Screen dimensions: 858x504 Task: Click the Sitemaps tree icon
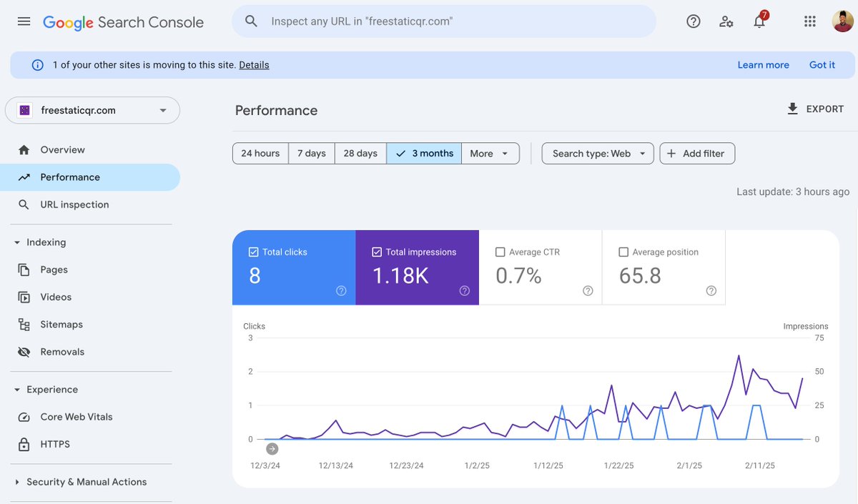tap(24, 325)
